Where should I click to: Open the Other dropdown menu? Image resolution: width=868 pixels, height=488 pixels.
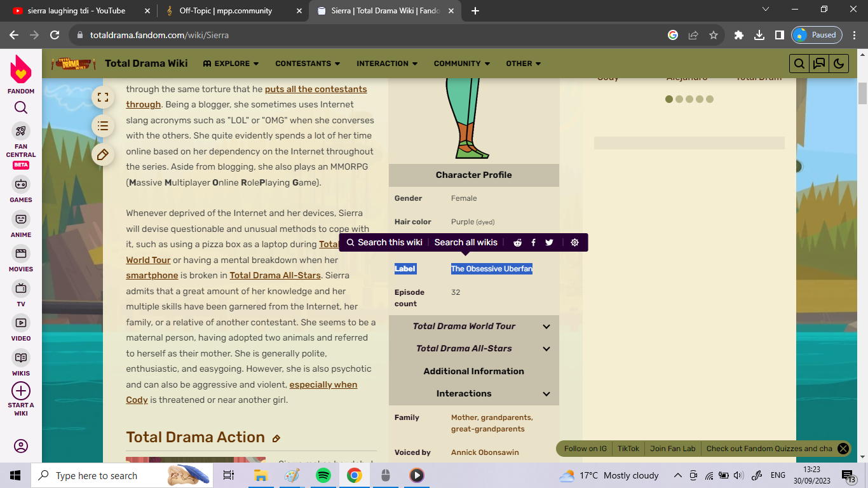[524, 64]
